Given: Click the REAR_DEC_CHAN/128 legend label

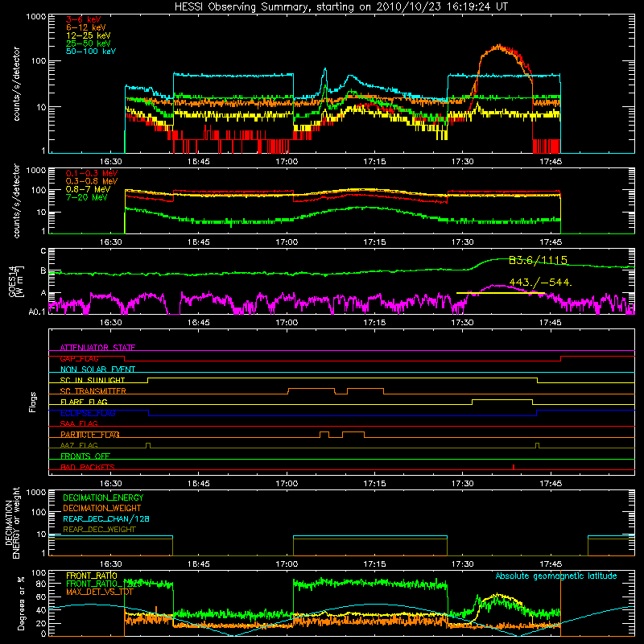Looking at the screenshot, I should [106, 518].
